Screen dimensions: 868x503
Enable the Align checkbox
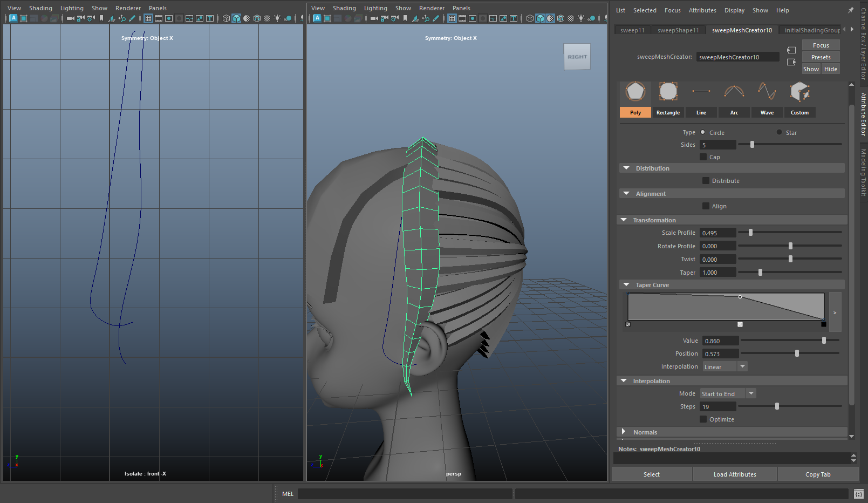(706, 206)
